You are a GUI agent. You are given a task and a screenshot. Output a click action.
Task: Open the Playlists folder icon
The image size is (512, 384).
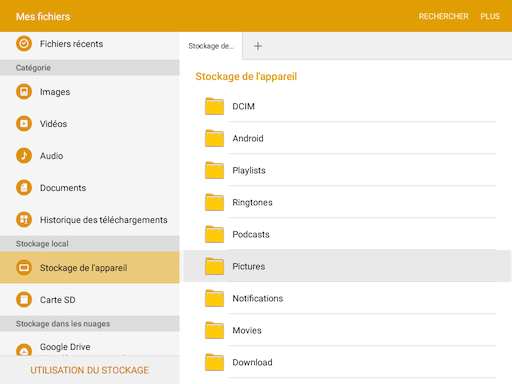pos(214,170)
